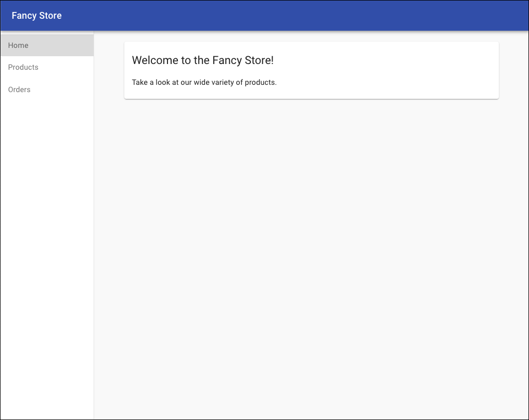This screenshot has height=420, width=529.
Task: Click 'Fancy Store!' inside the card heading
Action: (x=243, y=60)
